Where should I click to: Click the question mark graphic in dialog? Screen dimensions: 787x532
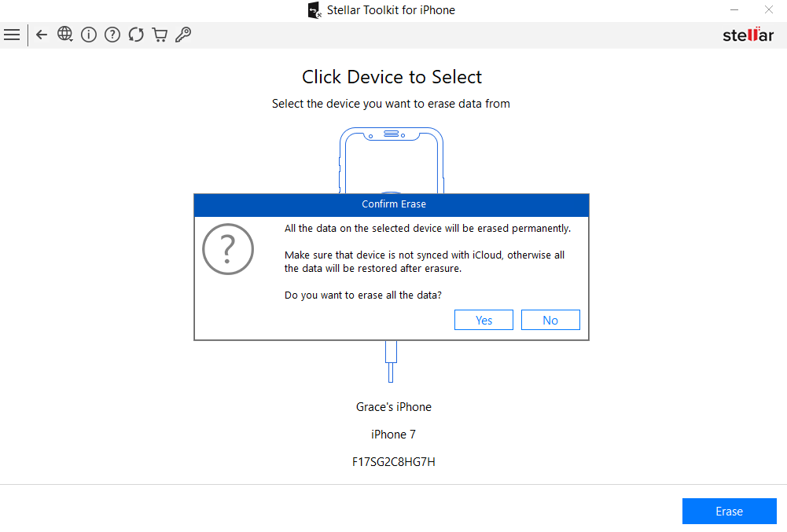pyautogui.click(x=228, y=249)
